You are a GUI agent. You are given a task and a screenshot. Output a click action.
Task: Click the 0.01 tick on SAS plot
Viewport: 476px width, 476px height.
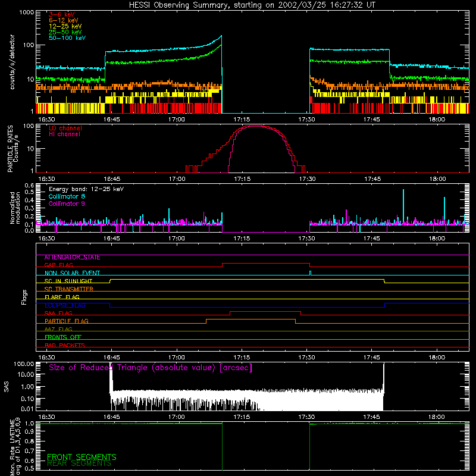pos(27,409)
